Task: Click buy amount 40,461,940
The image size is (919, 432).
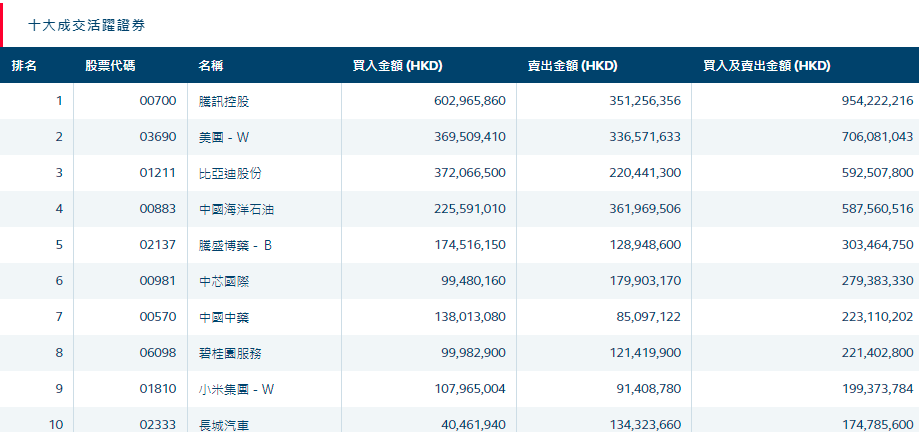Action: 473,424
